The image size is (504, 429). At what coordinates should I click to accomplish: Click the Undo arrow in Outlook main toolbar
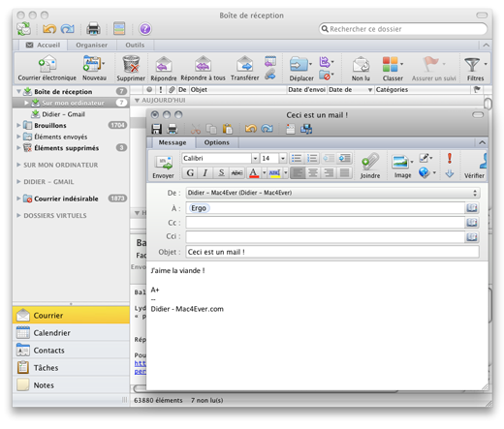click(49, 29)
